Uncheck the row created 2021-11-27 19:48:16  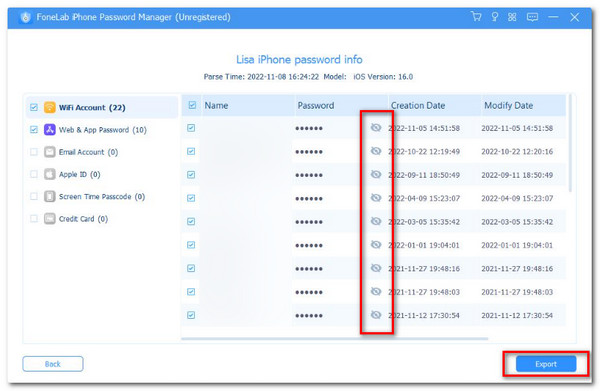(191, 268)
